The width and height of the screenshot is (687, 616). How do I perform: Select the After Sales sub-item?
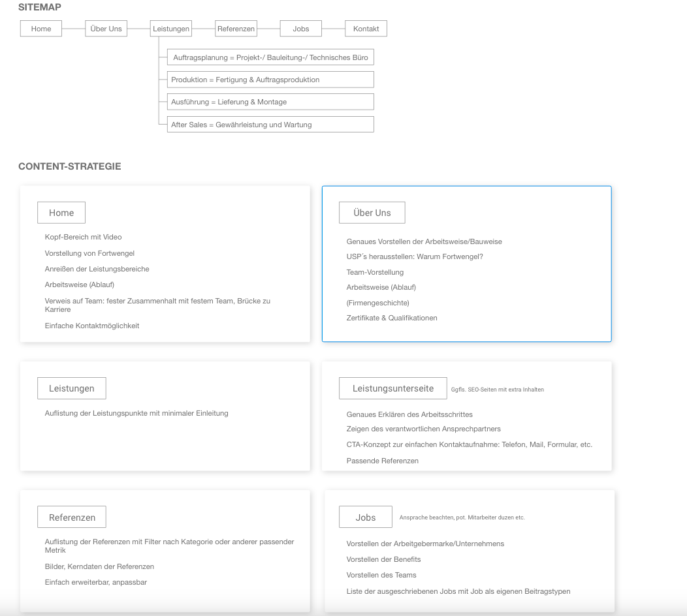[x=270, y=125]
